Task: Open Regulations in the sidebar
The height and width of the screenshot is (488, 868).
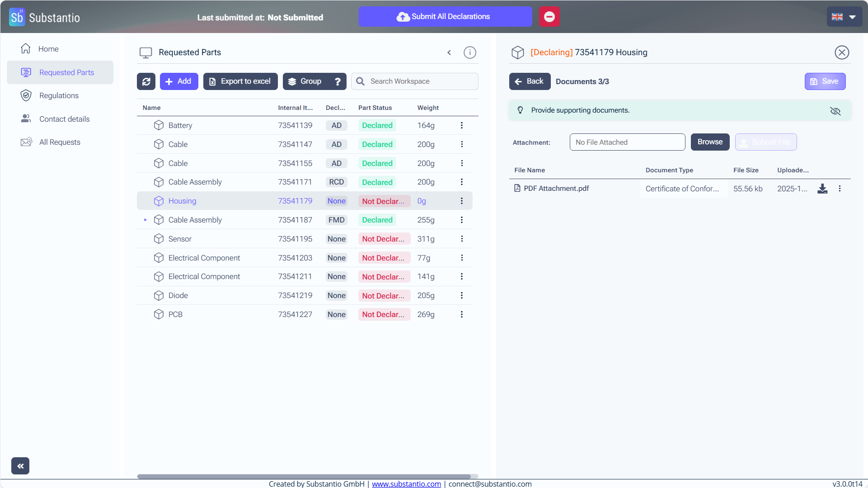Action: (59, 95)
